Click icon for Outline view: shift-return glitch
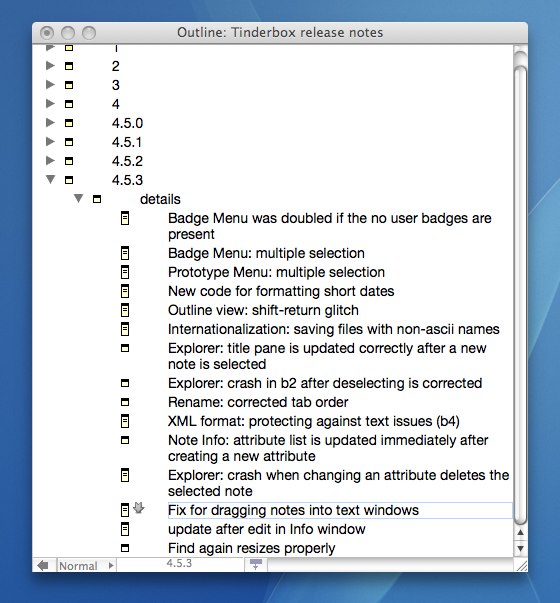The width and height of the screenshot is (560, 603). pos(125,310)
